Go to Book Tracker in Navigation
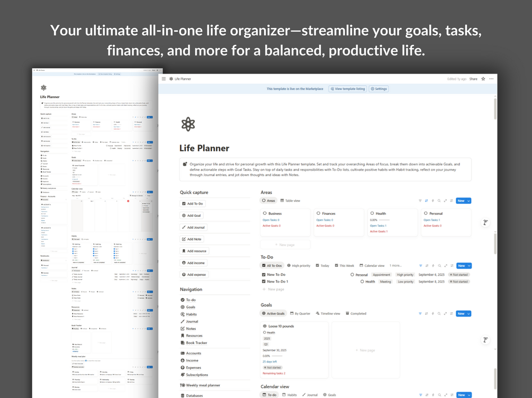This screenshot has width=532, height=398. point(194,343)
